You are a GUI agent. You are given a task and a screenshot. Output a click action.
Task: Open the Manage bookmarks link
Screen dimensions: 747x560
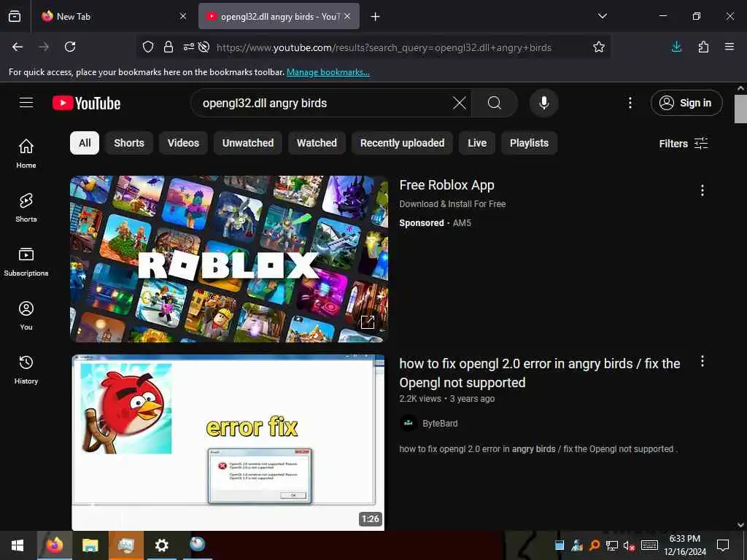(x=328, y=72)
